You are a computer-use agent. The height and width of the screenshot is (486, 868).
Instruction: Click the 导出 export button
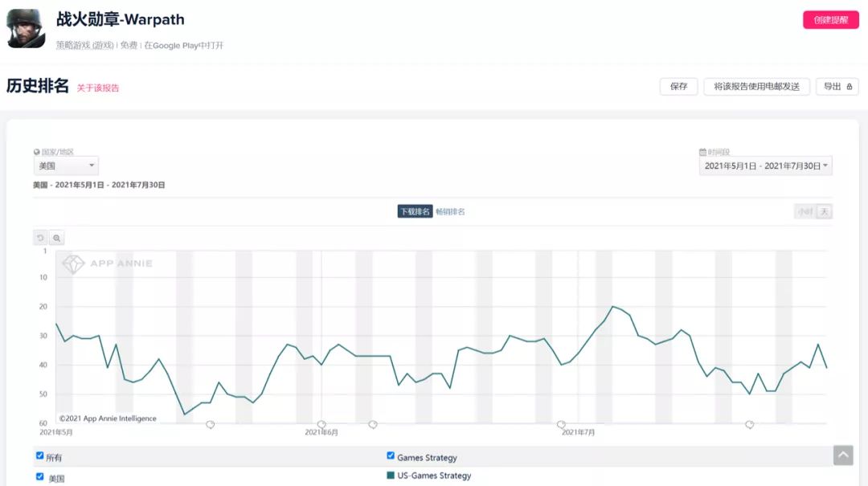point(837,86)
